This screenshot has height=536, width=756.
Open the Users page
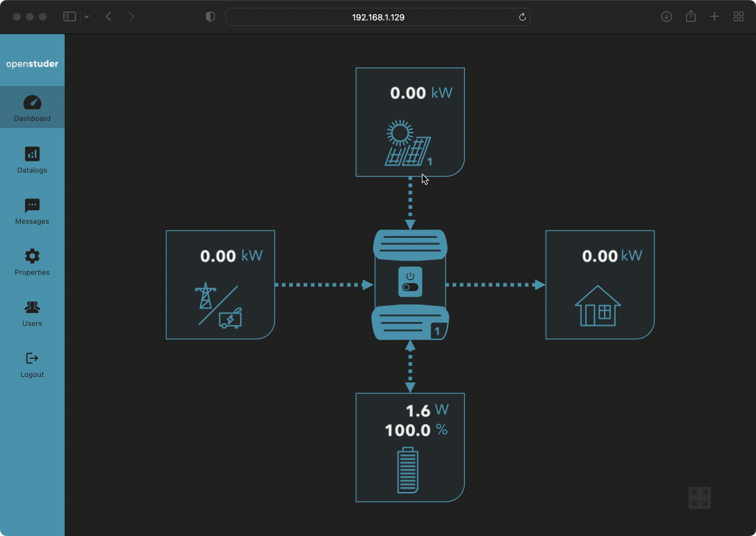tap(32, 313)
